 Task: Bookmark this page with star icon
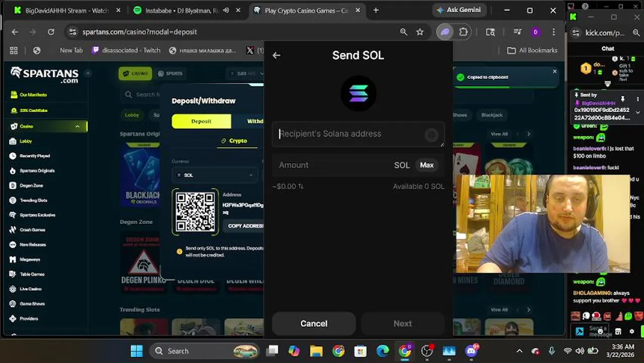pos(420,32)
